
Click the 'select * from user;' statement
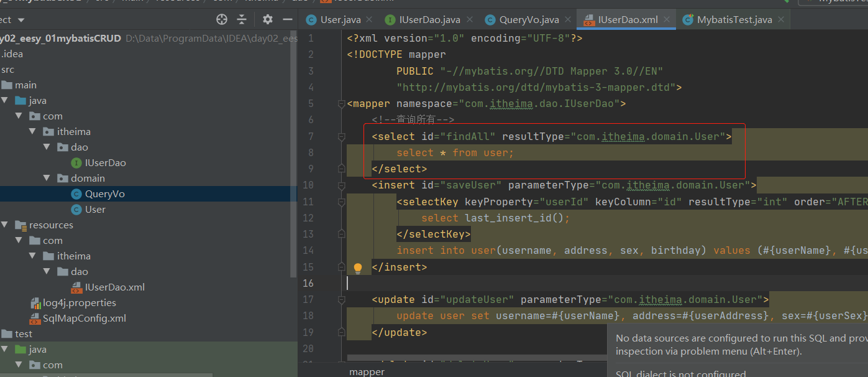[455, 152]
